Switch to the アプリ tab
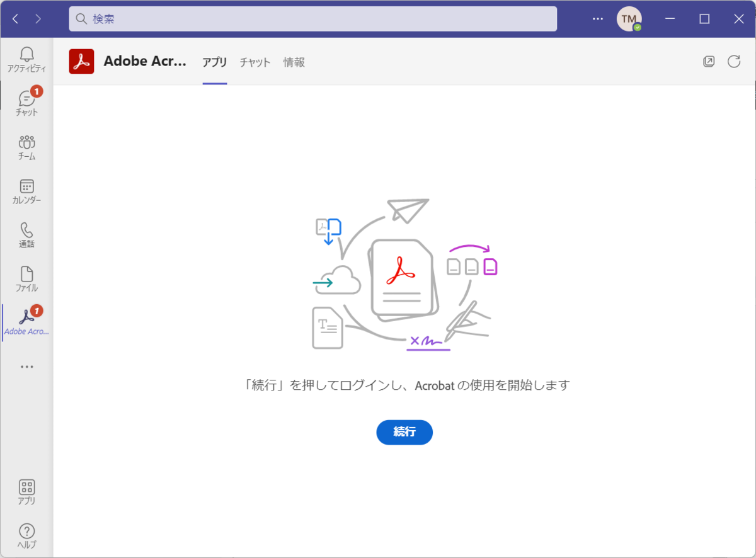756x558 pixels. pos(215,62)
